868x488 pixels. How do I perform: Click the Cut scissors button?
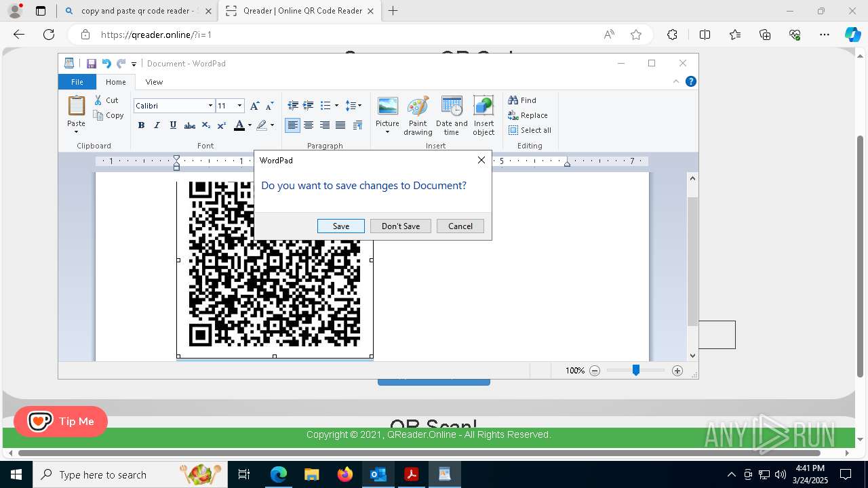[x=106, y=100]
